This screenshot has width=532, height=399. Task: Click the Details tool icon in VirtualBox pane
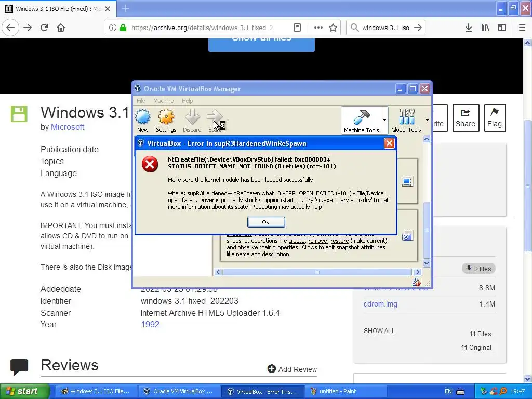(407, 181)
